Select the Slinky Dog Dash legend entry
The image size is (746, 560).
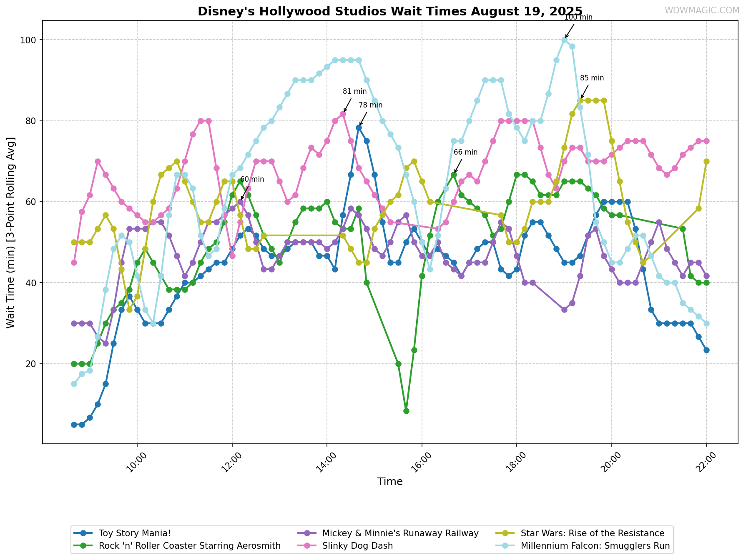[x=345, y=546]
